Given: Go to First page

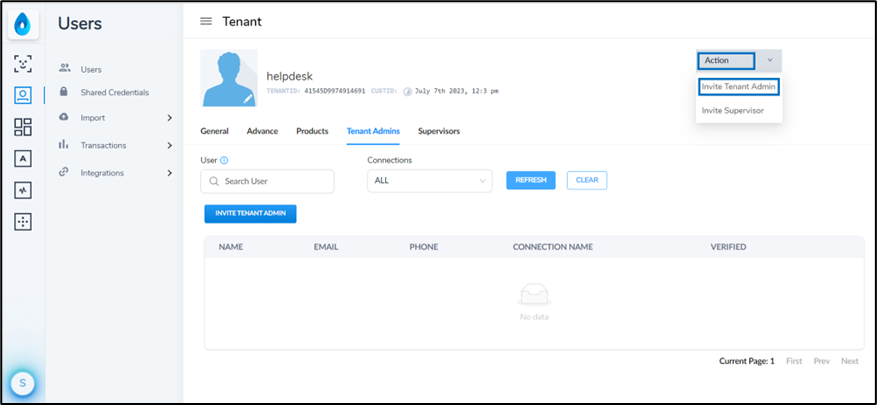Looking at the screenshot, I should [x=794, y=361].
